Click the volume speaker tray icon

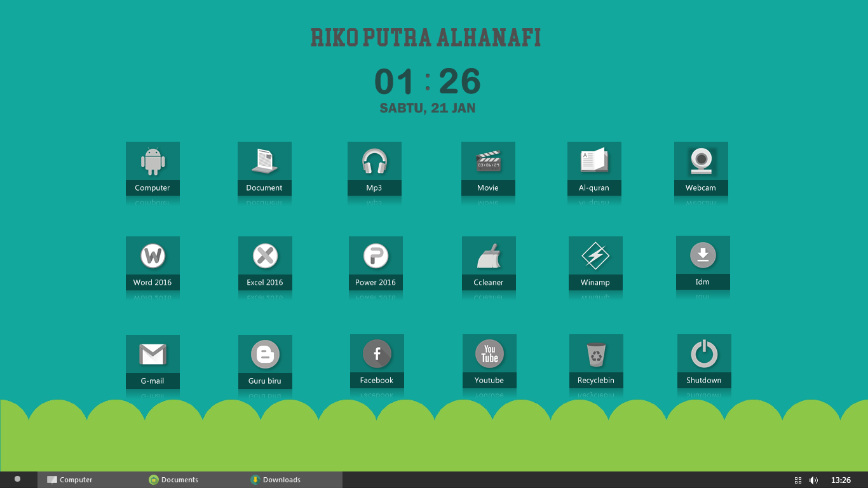(x=813, y=480)
